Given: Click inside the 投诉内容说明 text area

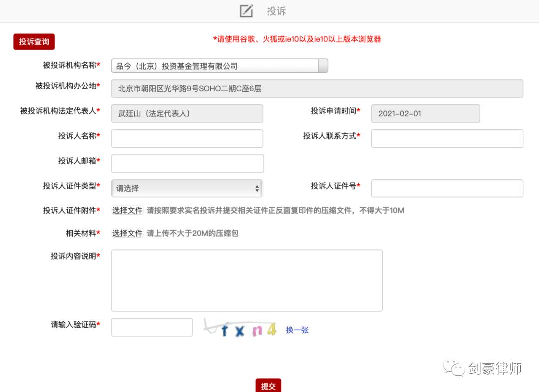Looking at the screenshot, I should pos(247,279).
